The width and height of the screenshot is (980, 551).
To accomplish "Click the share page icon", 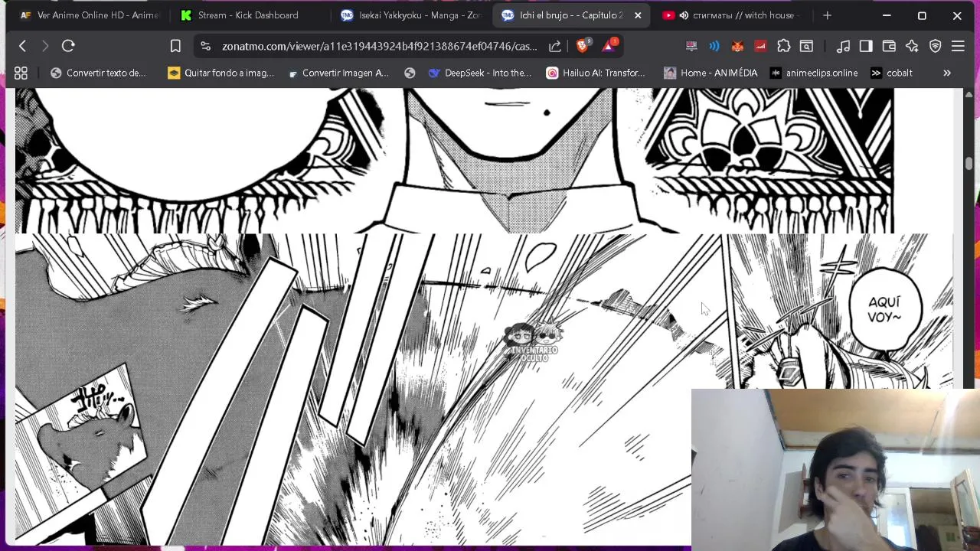I will coord(555,46).
